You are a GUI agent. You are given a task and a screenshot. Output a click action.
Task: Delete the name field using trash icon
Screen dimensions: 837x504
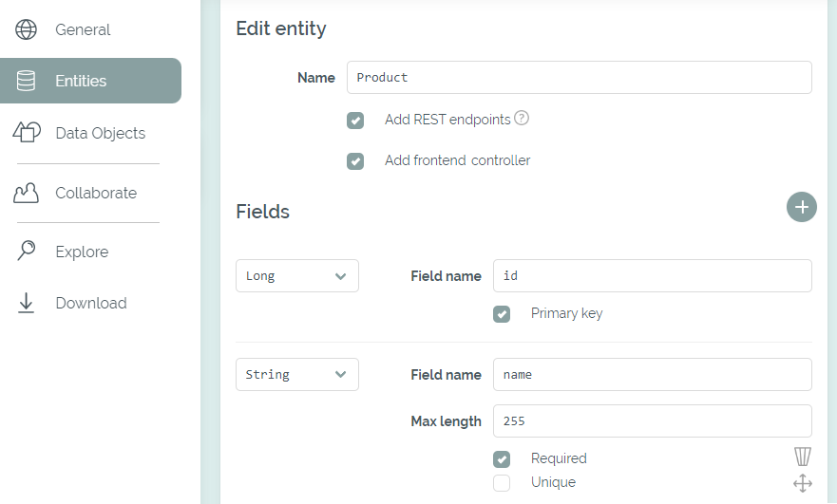pos(802,457)
